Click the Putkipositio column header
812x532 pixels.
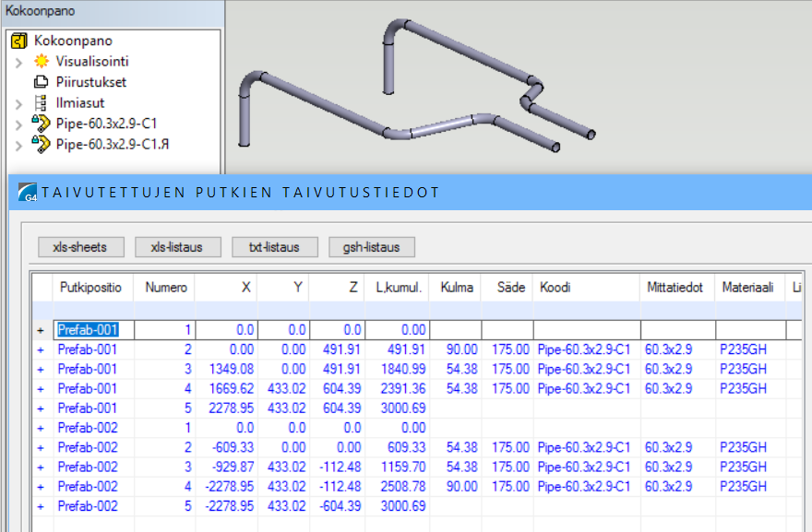(x=90, y=288)
